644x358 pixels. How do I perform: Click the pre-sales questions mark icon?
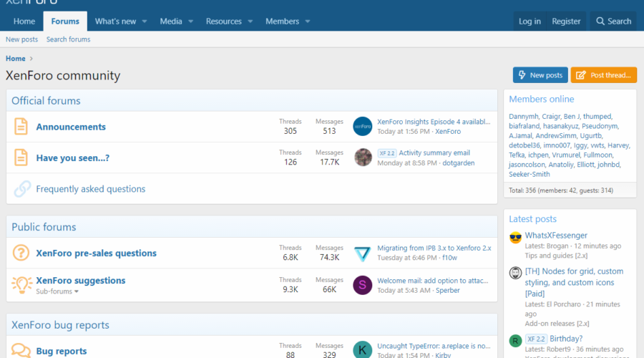click(x=21, y=252)
